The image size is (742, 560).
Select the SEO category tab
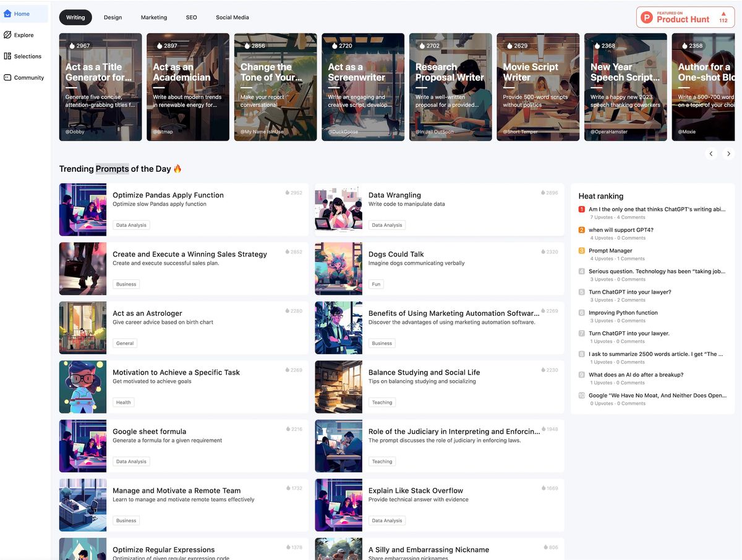click(192, 17)
